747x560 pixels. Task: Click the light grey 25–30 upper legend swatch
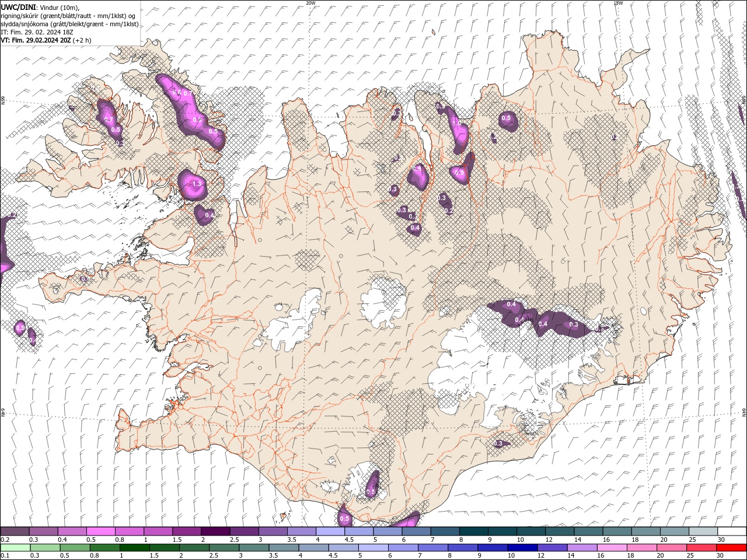703,531
